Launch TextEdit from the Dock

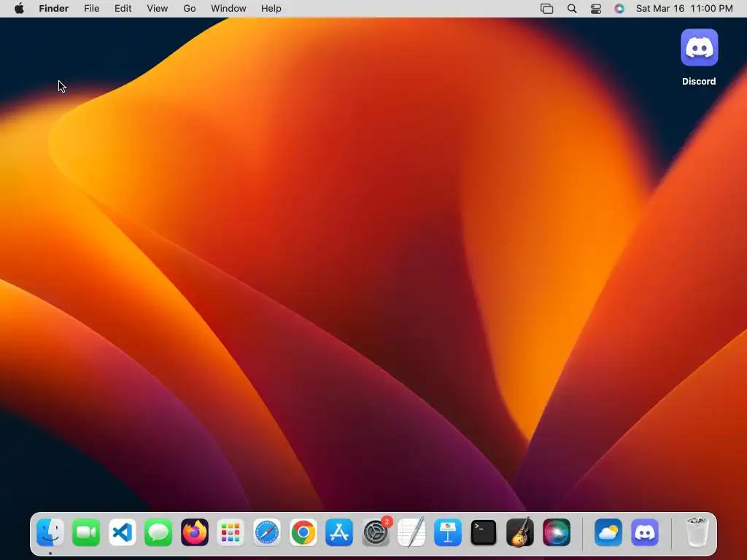tap(411, 532)
